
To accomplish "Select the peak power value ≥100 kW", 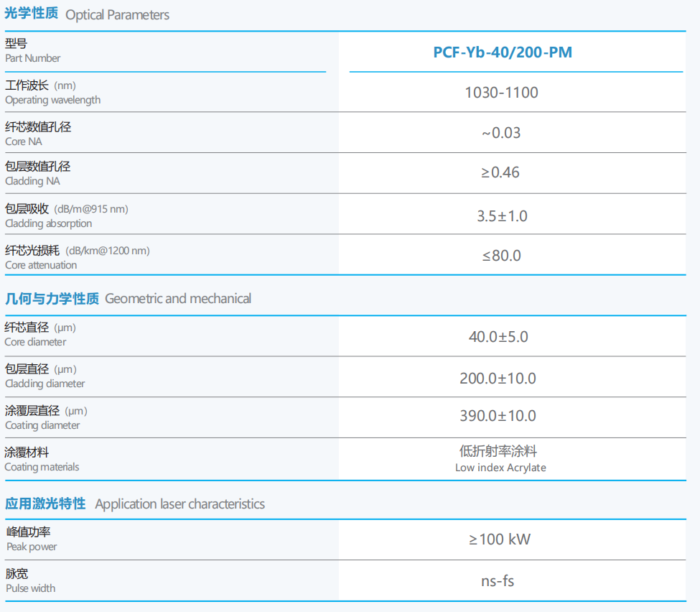I will (500, 539).
